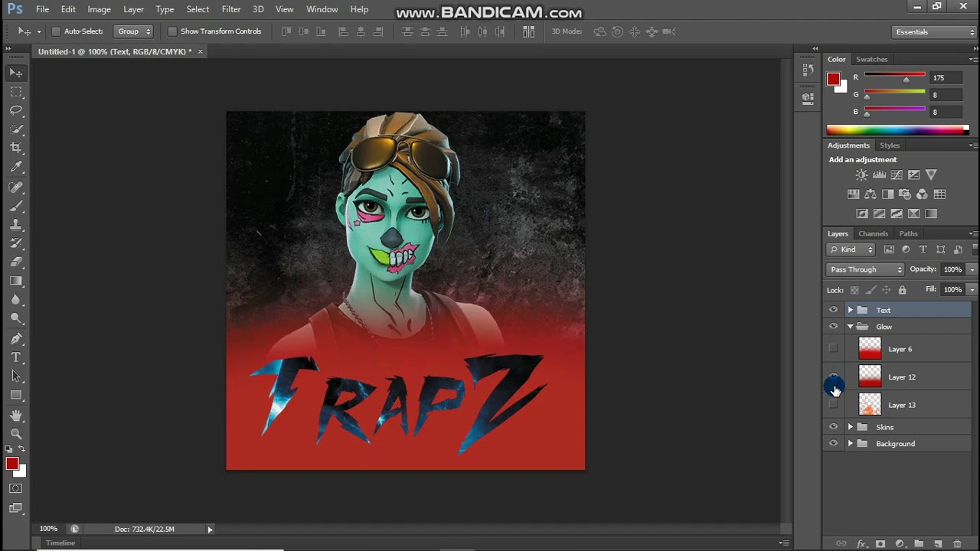Select the Pen tool

(16, 339)
